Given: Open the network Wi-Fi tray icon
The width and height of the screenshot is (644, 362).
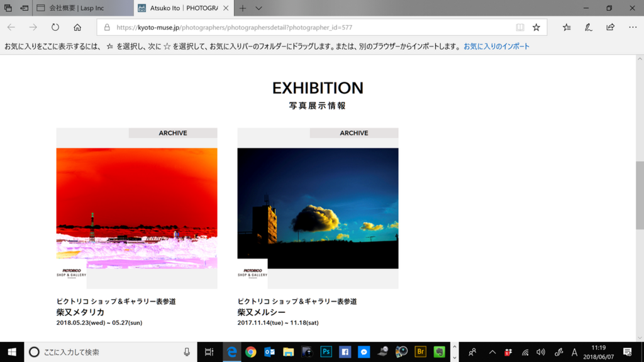Looking at the screenshot, I should 525,352.
